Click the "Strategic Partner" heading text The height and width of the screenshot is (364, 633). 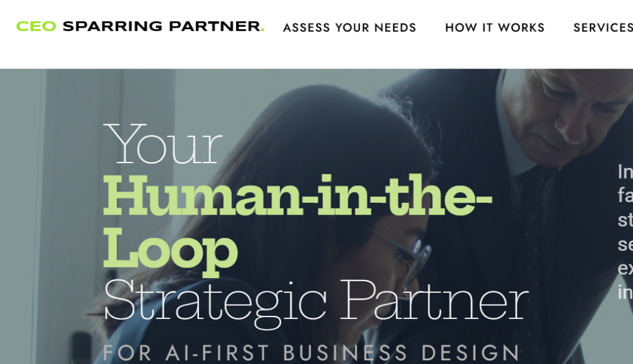tap(316, 302)
